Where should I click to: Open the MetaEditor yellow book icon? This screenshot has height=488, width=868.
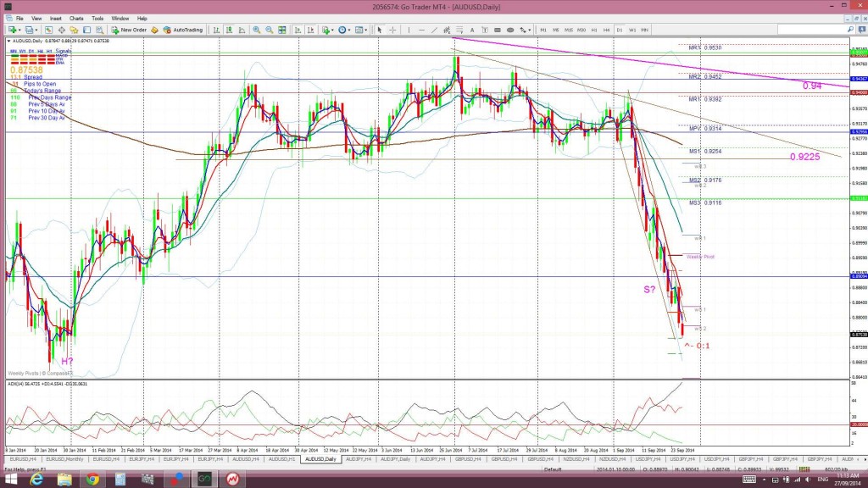[154, 30]
